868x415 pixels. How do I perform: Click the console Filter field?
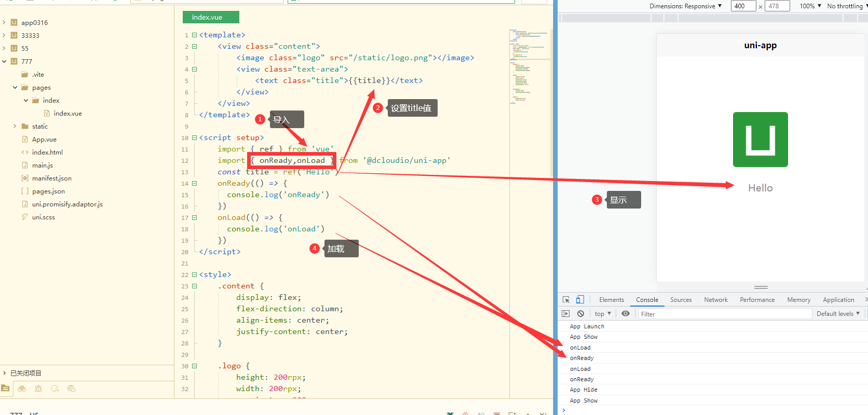(x=725, y=314)
